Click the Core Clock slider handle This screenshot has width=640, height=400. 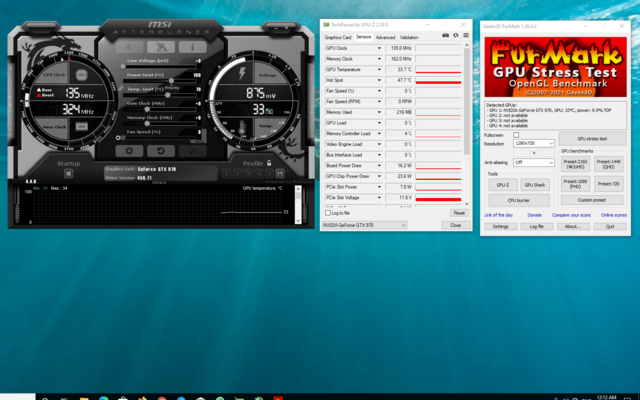pyautogui.click(x=147, y=109)
